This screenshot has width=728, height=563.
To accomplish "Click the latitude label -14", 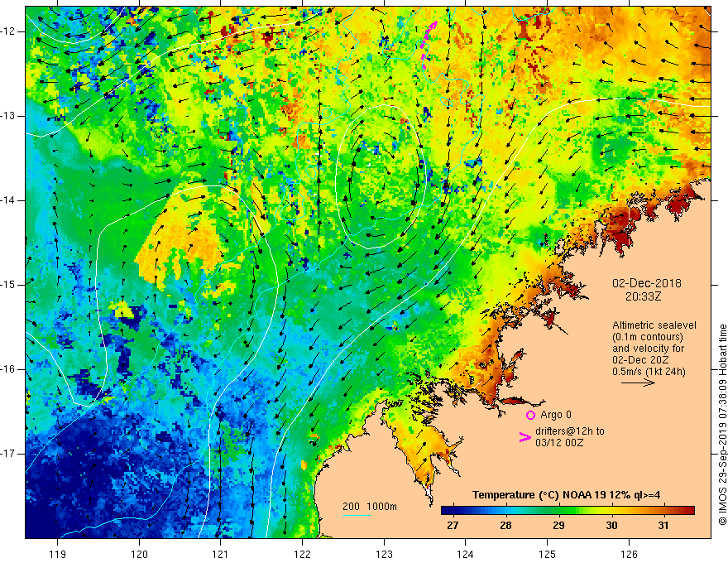I will 8,200.
